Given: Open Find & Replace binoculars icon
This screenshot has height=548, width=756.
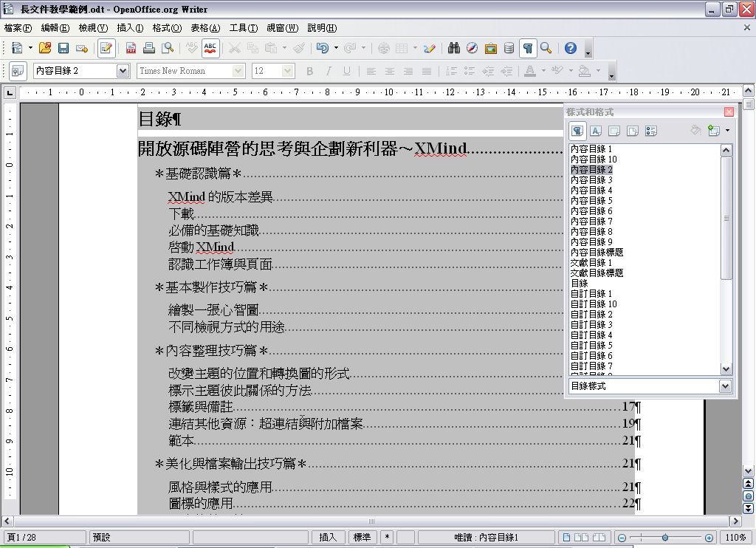Looking at the screenshot, I should (x=454, y=48).
